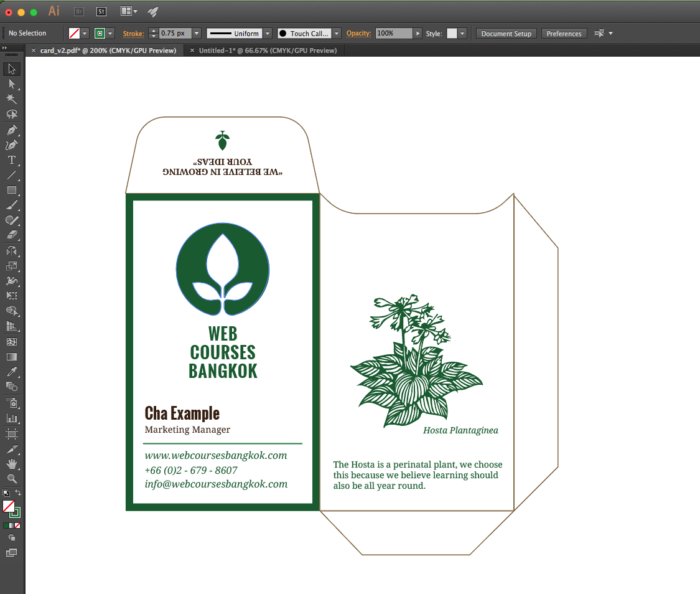Select the Type tool
700x594 pixels.
(12, 160)
